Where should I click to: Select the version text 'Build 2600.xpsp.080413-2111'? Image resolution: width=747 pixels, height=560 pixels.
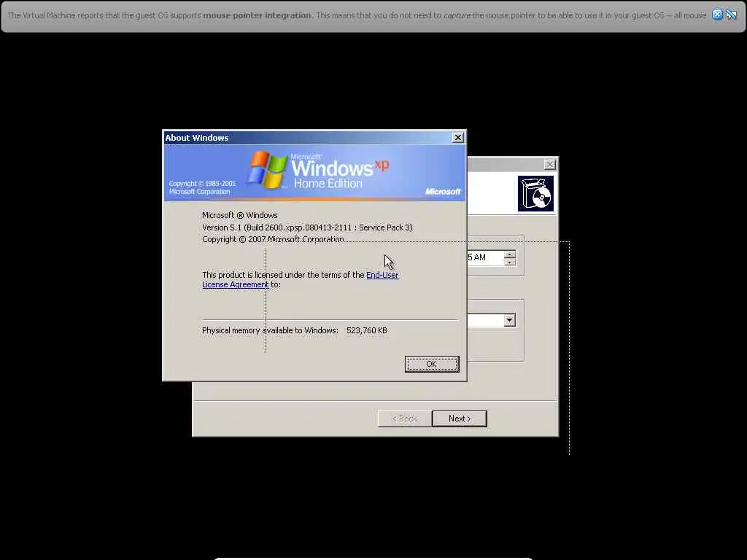(x=299, y=227)
